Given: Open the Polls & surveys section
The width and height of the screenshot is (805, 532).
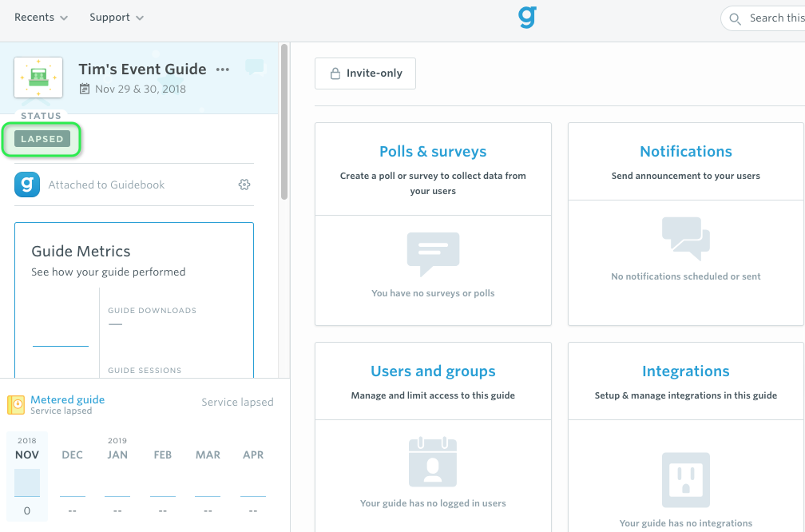Looking at the screenshot, I should [433, 152].
